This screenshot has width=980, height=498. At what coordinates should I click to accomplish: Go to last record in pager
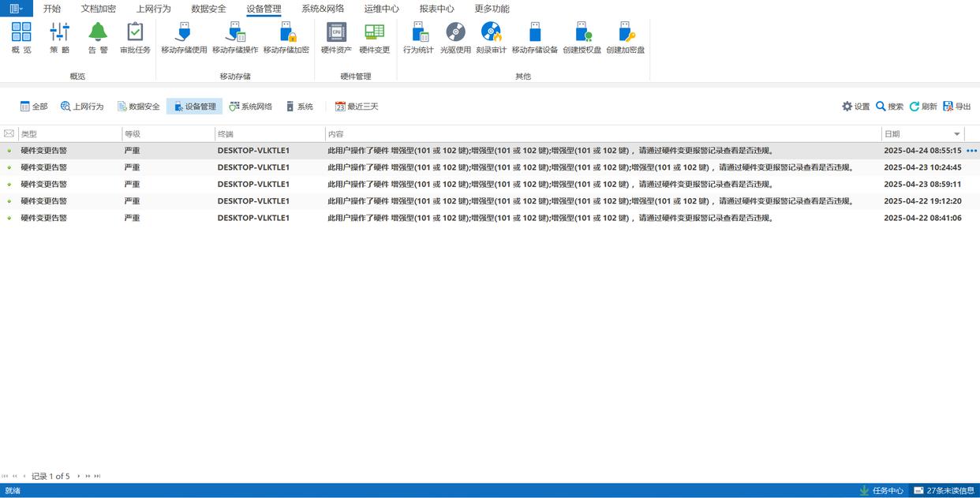[98, 477]
